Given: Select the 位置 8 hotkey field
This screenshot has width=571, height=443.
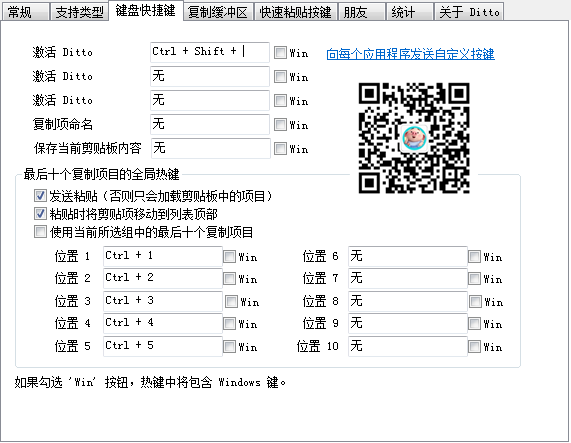Looking at the screenshot, I should pyautogui.click(x=408, y=301).
